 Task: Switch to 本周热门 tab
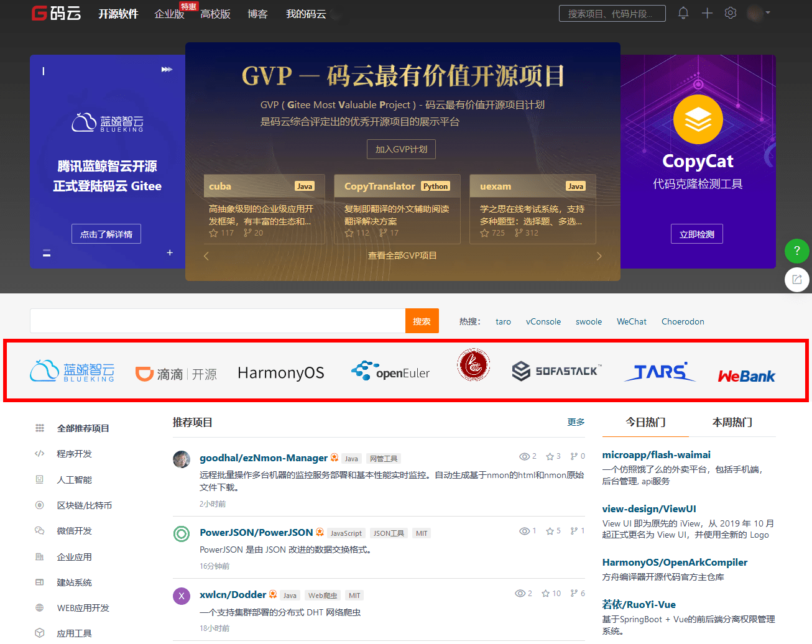click(732, 423)
